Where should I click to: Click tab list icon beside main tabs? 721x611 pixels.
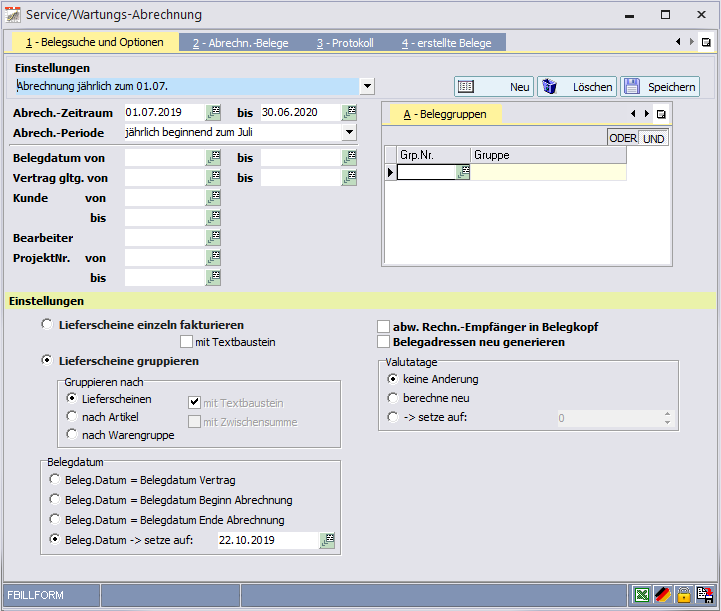706,42
